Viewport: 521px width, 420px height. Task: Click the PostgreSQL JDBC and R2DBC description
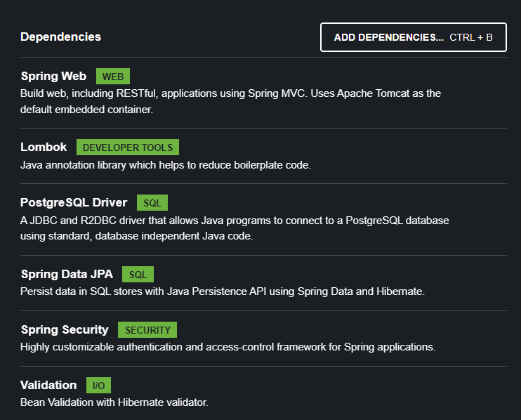(235, 228)
